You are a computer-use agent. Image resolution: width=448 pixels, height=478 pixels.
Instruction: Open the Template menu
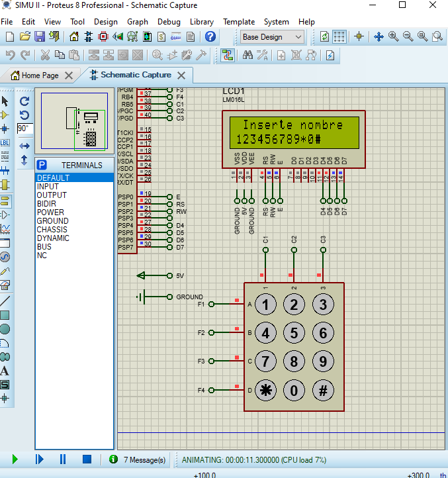[x=239, y=22]
